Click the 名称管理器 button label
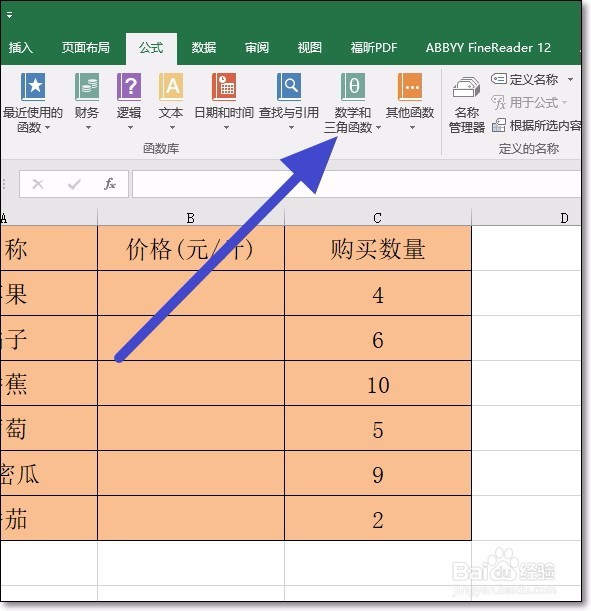The image size is (591, 611). (467, 120)
